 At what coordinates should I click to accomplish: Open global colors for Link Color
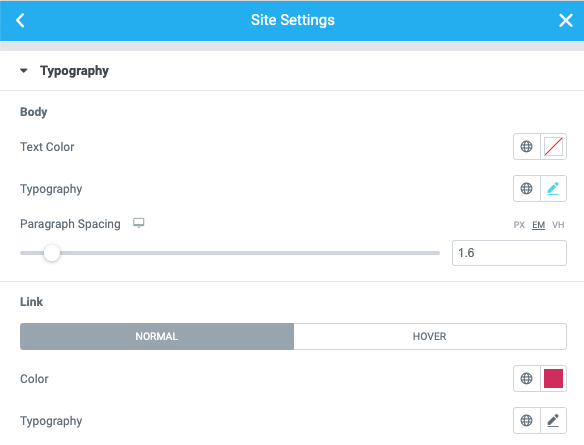[x=526, y=378]
